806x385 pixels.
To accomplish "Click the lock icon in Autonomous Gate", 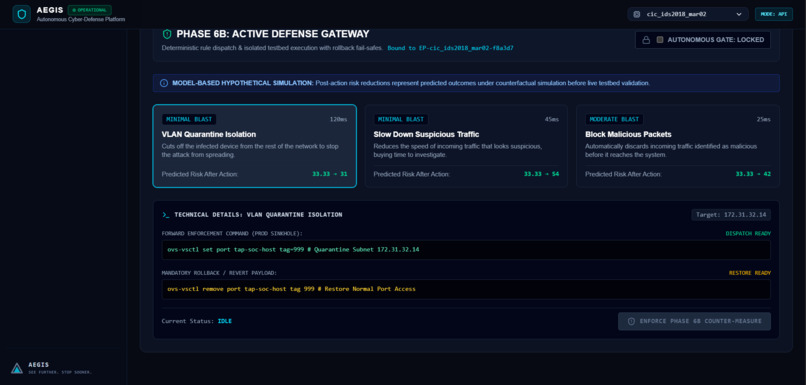I will click(646, 40).
